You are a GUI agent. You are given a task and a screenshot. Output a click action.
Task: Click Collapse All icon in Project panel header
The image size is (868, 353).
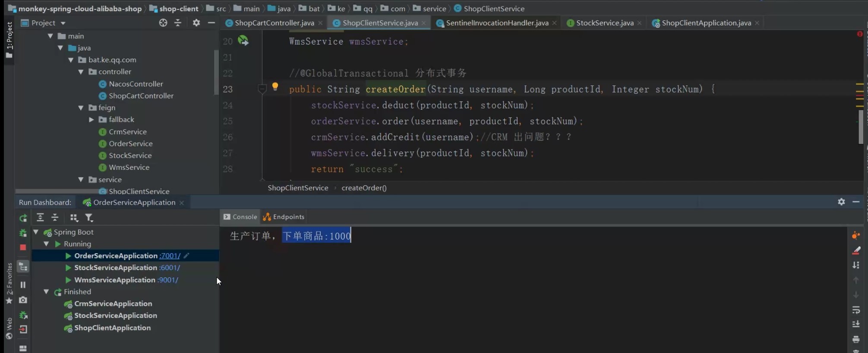point(178,23)
